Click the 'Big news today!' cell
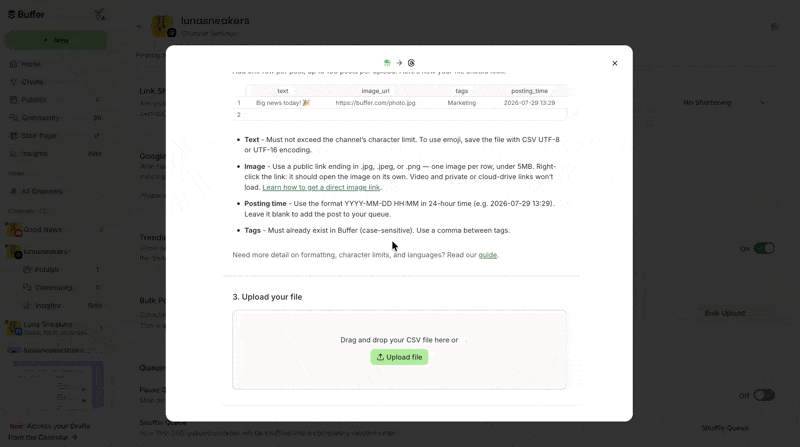 [x=283, y=103]
